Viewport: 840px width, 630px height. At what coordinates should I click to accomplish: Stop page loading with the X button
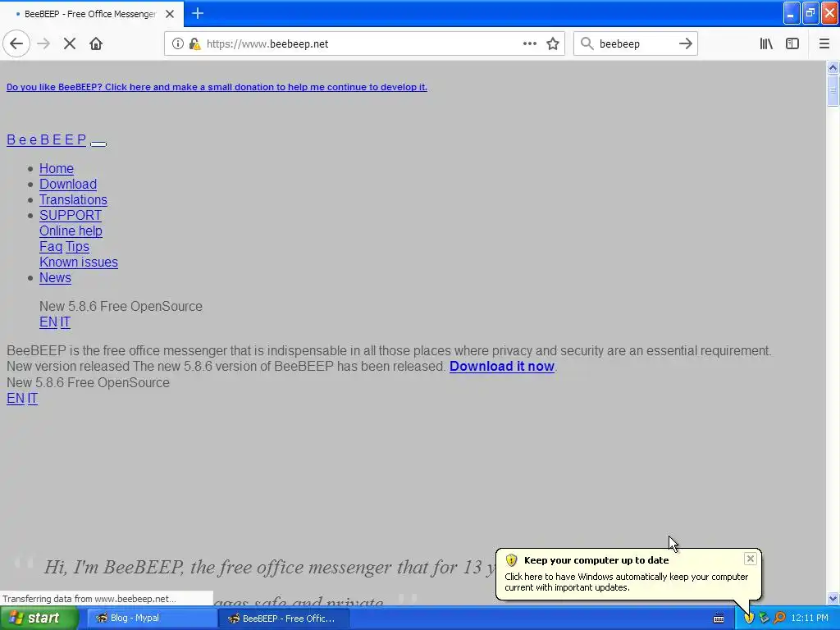[70, 44]
